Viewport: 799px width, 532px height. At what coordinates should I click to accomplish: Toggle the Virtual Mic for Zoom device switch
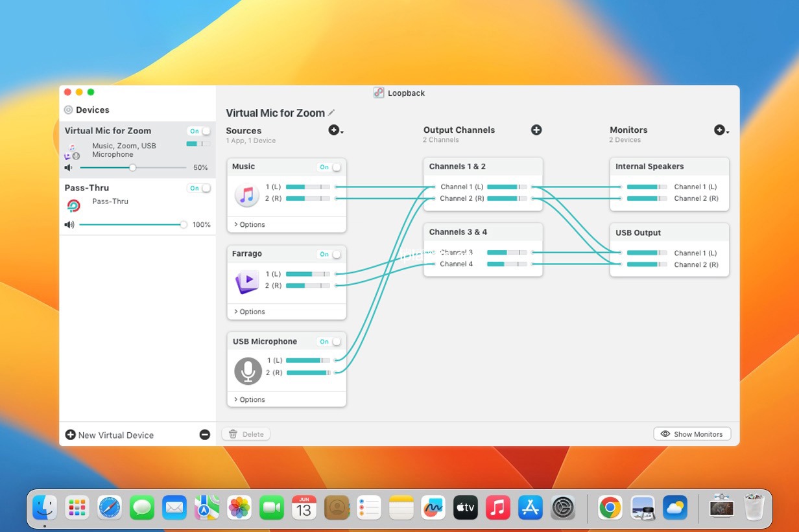pos(199,131)
